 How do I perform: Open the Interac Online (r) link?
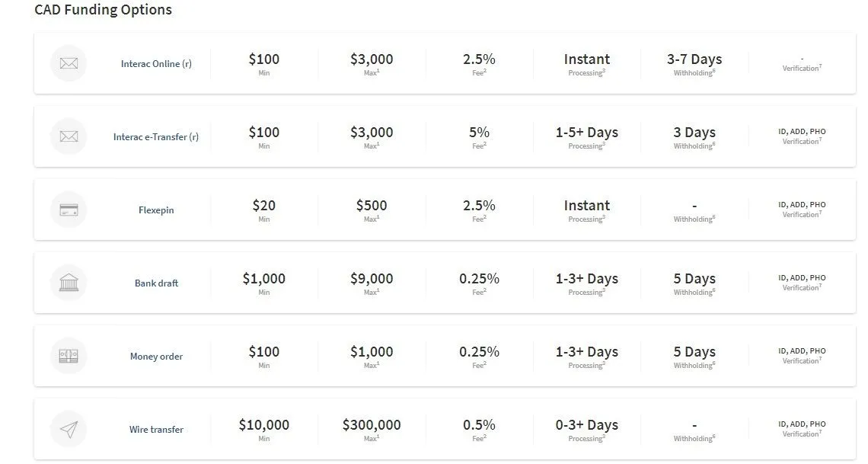point(156,64)
